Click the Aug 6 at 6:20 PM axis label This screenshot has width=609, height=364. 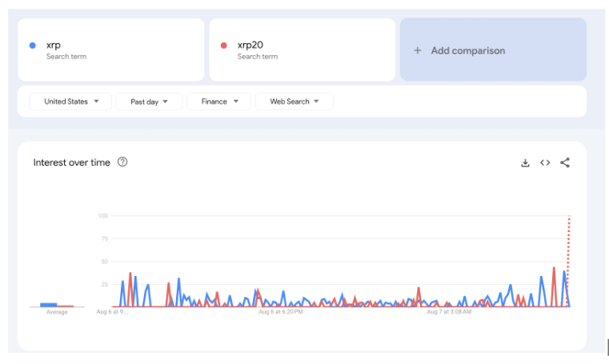pyautogui.click(x=281, y=312)
